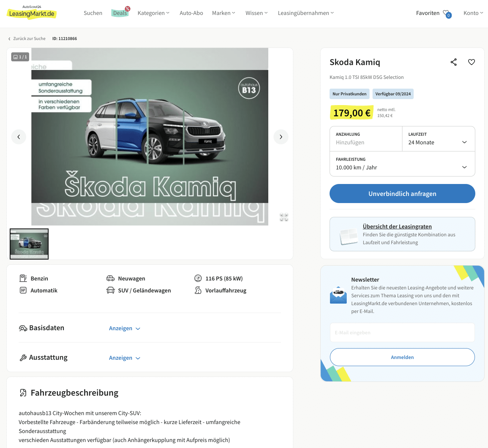Screen dimensions: 488x448
Task: Open Übersicht der Leasingraten link
Action: tap(397, 227)
